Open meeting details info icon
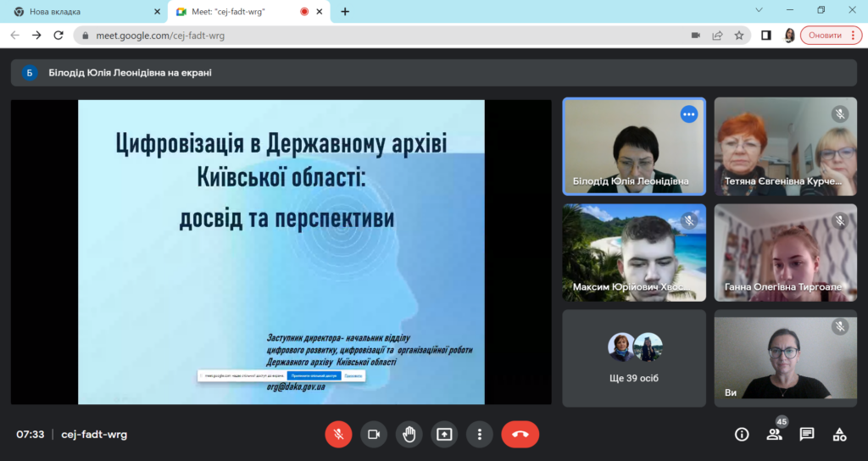Viewport: 868px width, 461px height. tap(742, 434)
